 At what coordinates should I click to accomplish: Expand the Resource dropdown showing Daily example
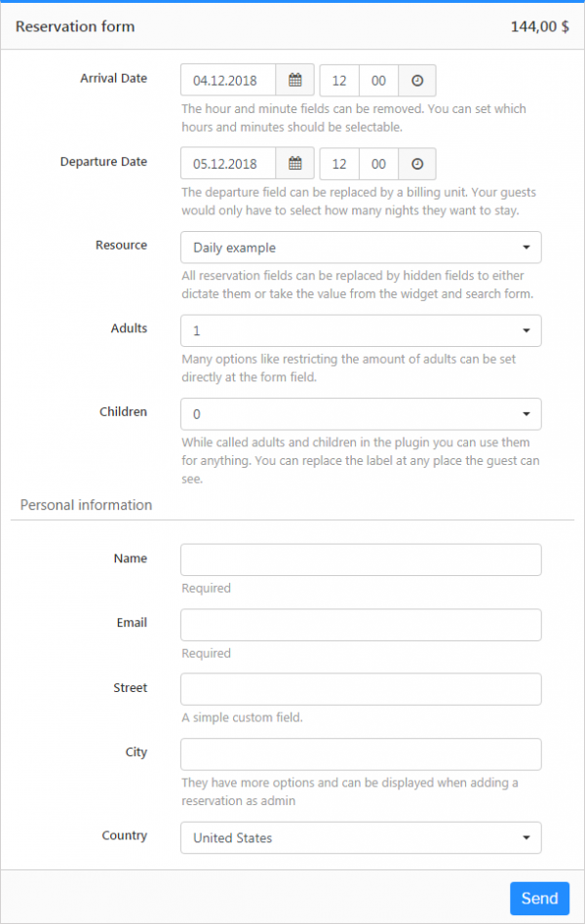tap(361, 248)
